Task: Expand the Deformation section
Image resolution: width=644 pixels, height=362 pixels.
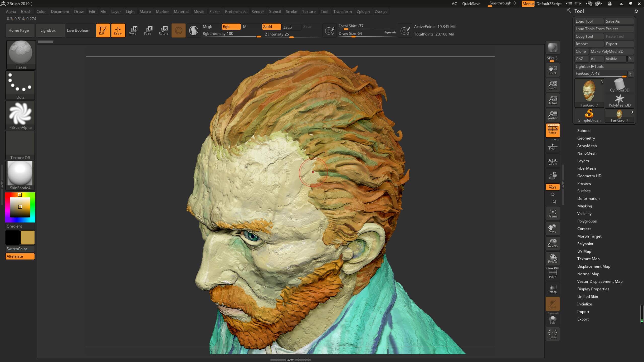Action: pos(588,198)
